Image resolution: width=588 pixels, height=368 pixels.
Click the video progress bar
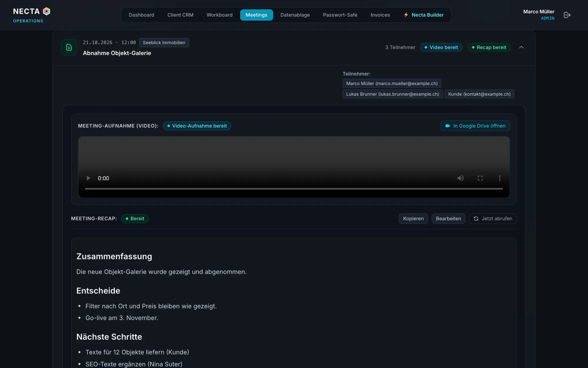(x=294, y=189)
